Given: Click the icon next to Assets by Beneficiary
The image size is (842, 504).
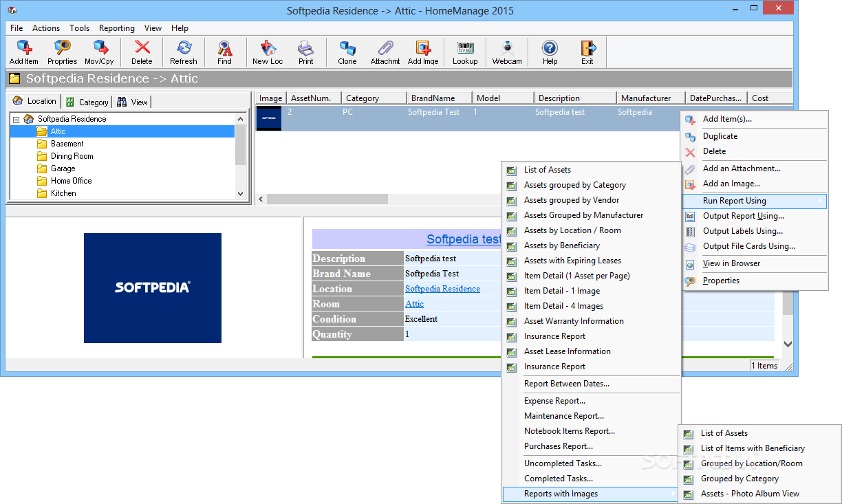Looking at the screenshot, I should (x=511, y=246).
